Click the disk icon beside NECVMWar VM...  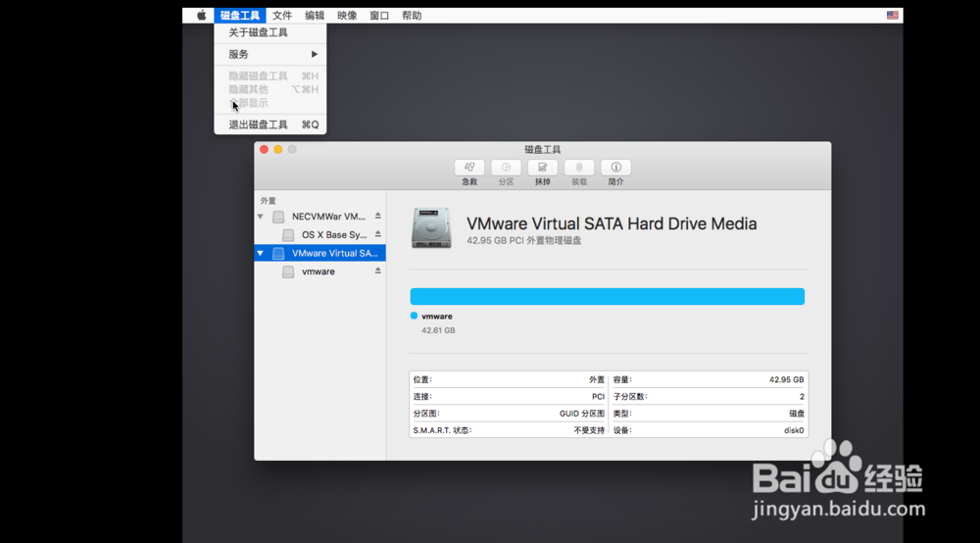pyautogui.click(x=278, y=217)
